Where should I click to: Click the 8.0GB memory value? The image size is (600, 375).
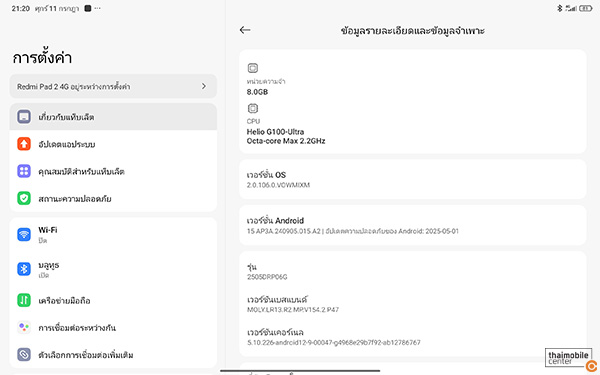click(257, 92)
